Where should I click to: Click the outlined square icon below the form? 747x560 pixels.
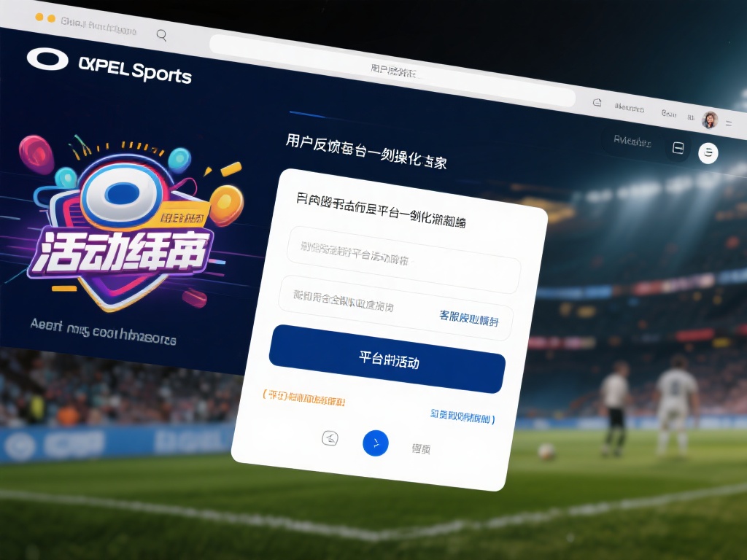coord(330,437)
